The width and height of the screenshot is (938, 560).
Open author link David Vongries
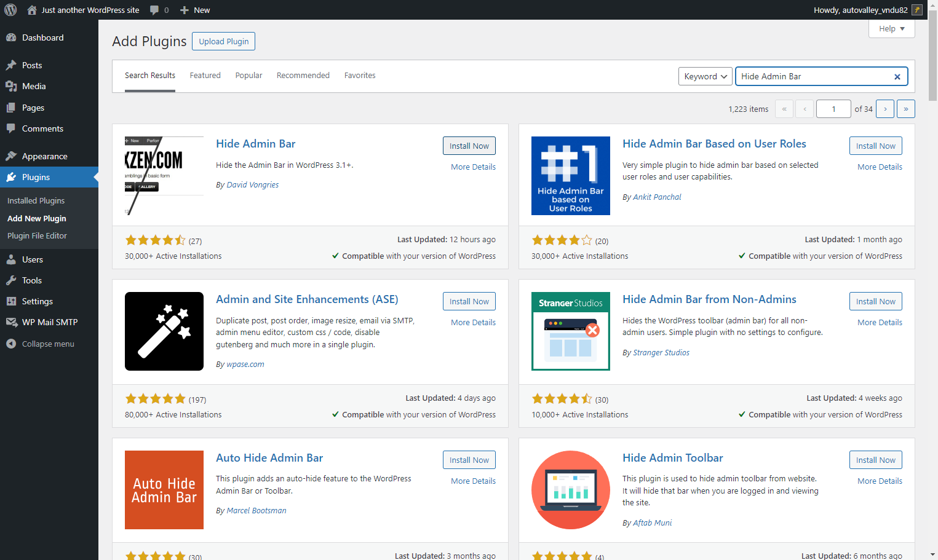click(x=252, y=185)
